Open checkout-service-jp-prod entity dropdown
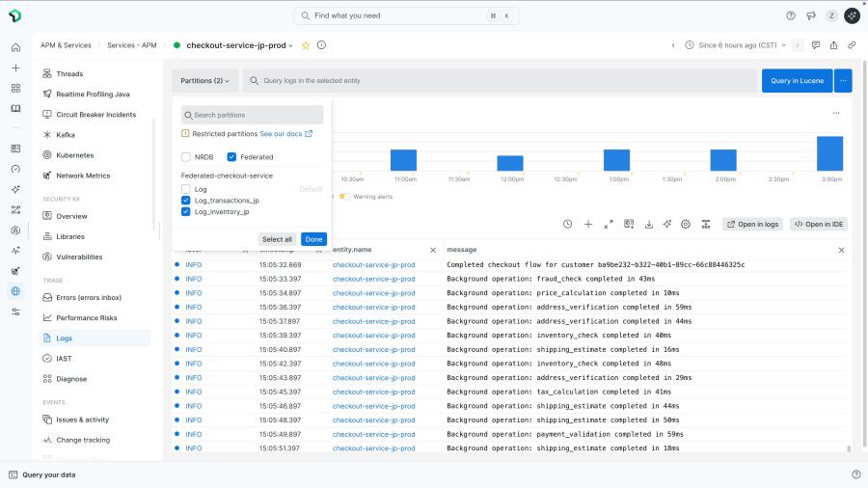 [239, 45]
